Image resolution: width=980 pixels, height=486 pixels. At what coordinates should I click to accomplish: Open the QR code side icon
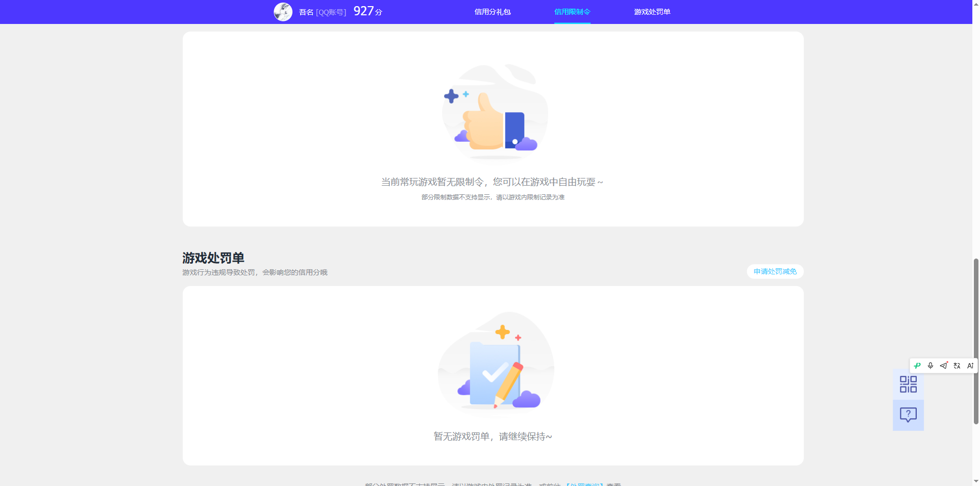tap(908, 385)
